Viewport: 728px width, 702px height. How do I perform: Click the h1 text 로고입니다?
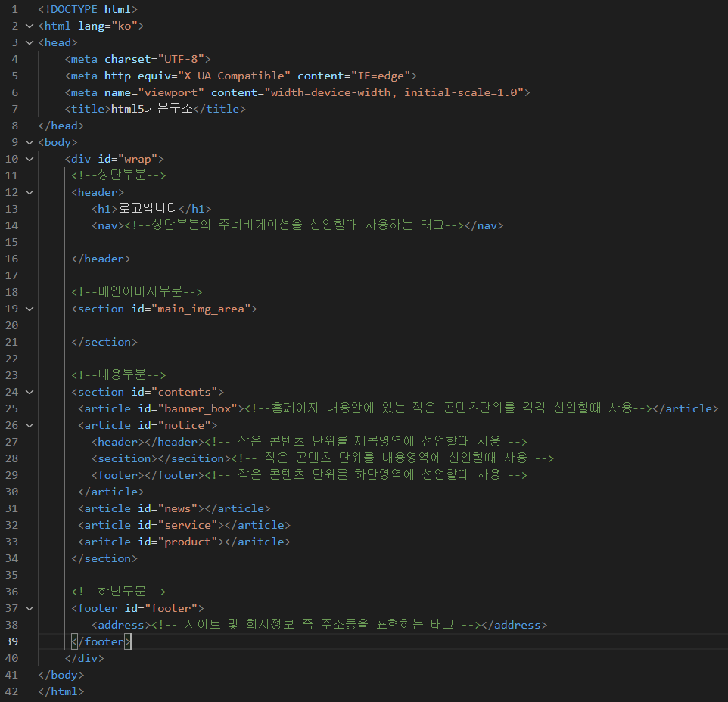[148, 209]
